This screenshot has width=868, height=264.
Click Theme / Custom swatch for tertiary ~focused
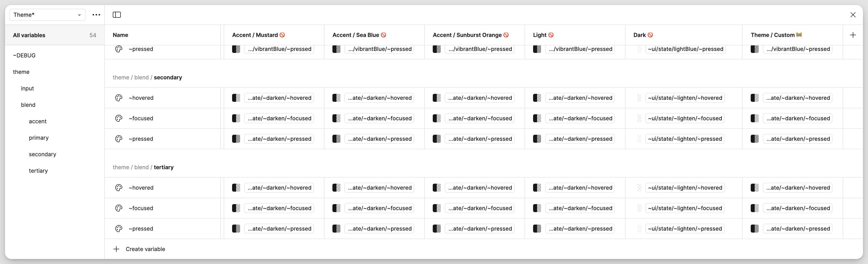755,208
